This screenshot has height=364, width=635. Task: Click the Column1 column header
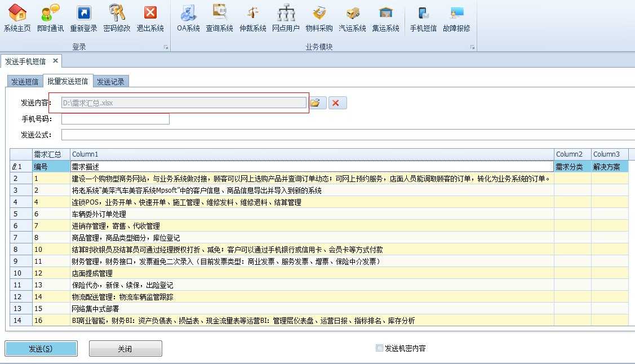[x=312, y=154]
